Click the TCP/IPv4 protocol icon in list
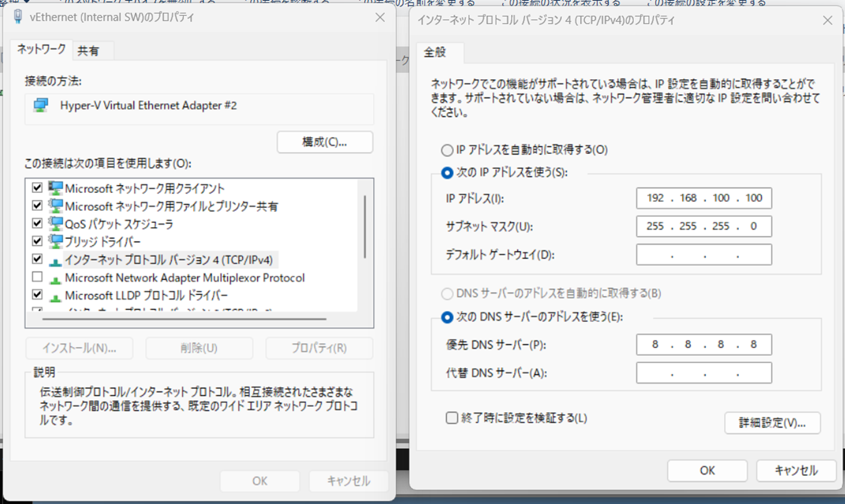This screenshot has height=504, width=845. click(x=55, y=261)
